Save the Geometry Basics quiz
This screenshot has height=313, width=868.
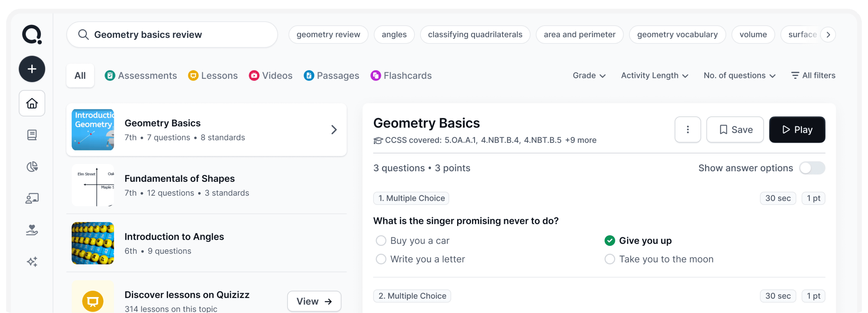(x=735, y=130)
